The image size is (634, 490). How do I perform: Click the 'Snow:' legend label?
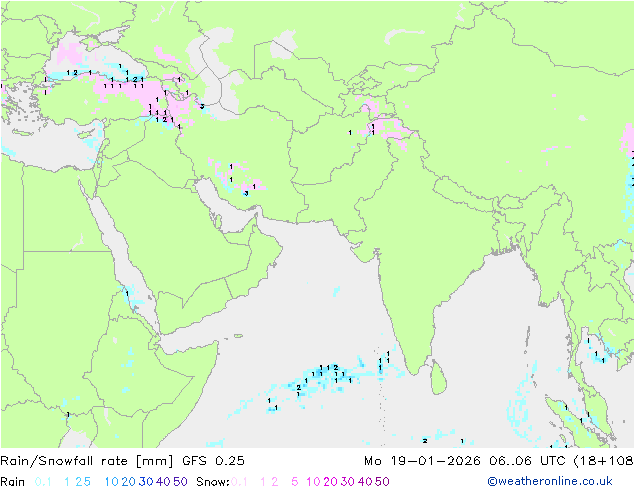(213, 482)
